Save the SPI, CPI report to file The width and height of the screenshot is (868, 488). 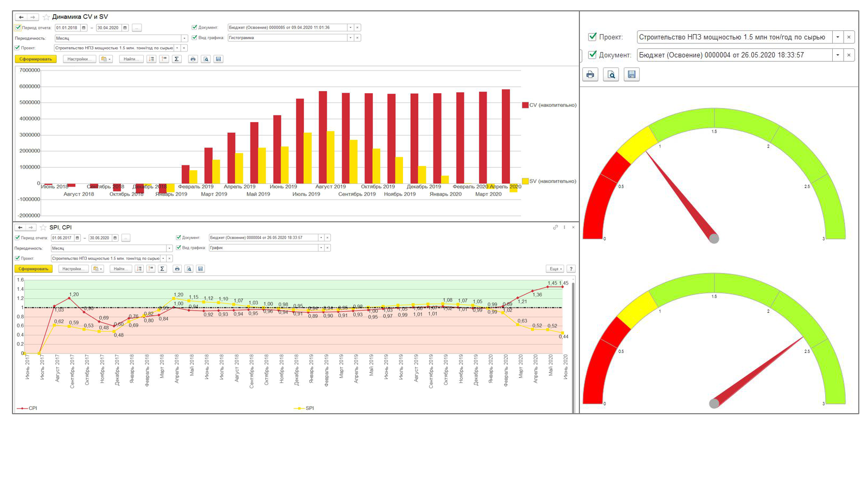[200, 269]
